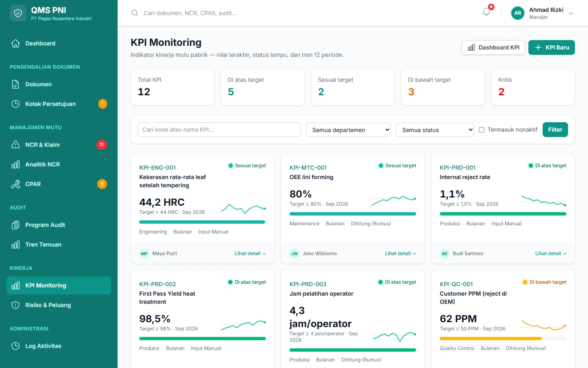Apply the Filter button
Viewport: 588px width, 368px height.
[555, 130]
